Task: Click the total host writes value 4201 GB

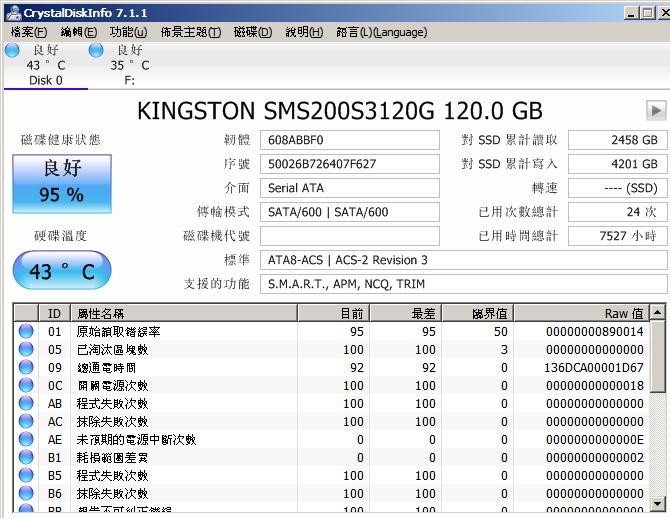Action: tap(617, 164)
